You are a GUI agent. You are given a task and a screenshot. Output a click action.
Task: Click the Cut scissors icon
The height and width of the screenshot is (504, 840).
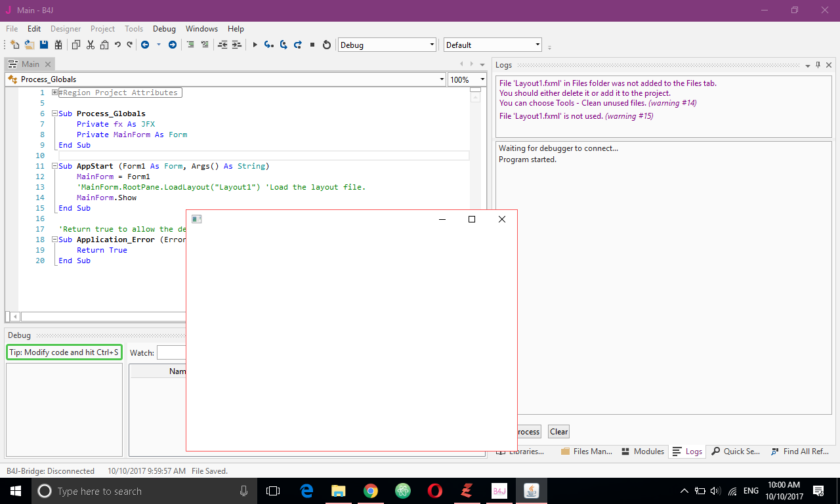(91, 45)
